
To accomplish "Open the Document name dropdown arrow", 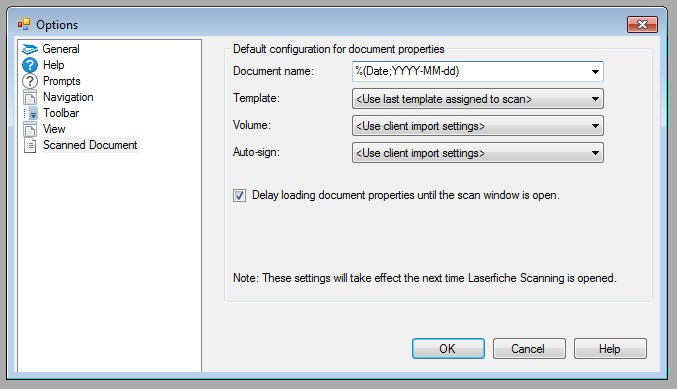I will 595,72.
